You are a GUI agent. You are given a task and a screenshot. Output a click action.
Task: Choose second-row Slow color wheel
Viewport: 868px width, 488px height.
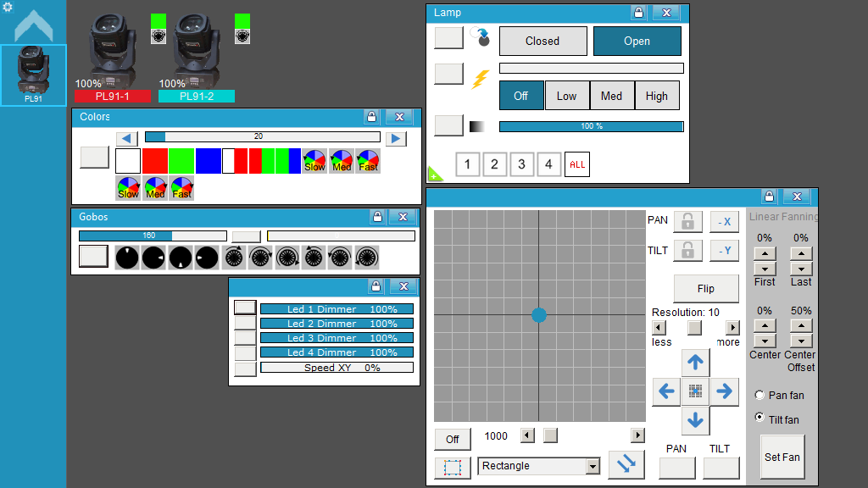click(128, 188)
